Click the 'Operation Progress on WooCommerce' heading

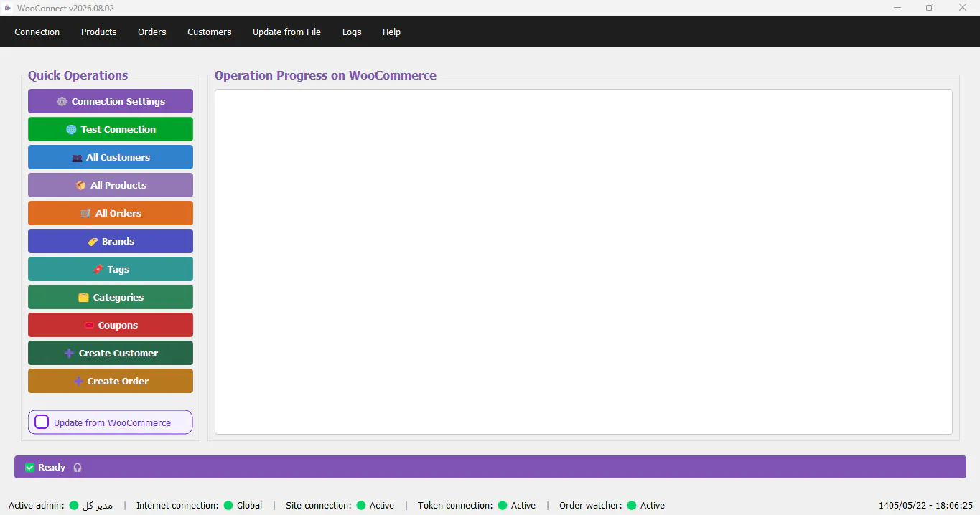pos(325,75)
